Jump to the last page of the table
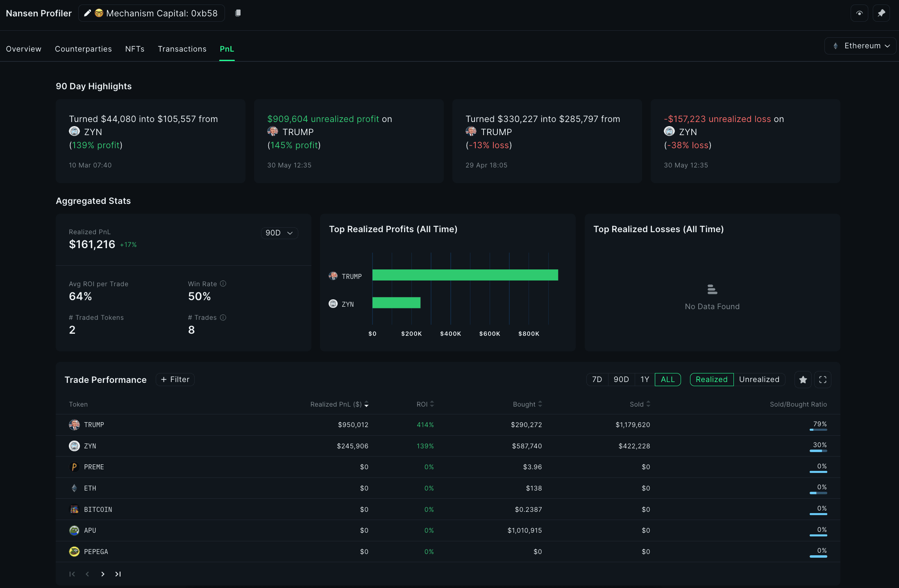 [x=118, y=574]
